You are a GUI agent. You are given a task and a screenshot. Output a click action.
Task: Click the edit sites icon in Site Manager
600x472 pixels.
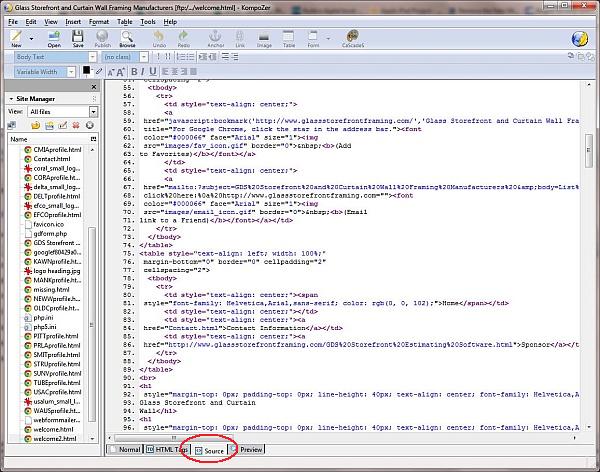coord(11,125)
